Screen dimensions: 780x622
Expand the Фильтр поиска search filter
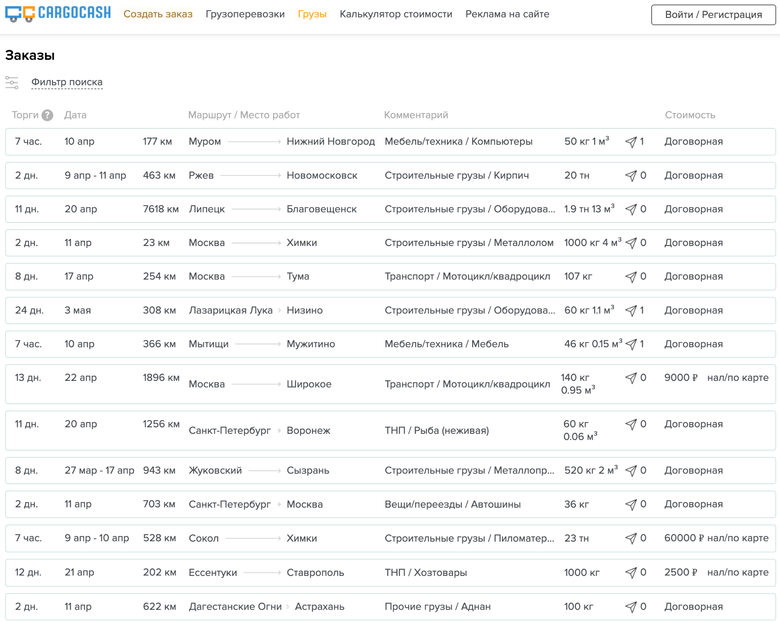[67, 82]
